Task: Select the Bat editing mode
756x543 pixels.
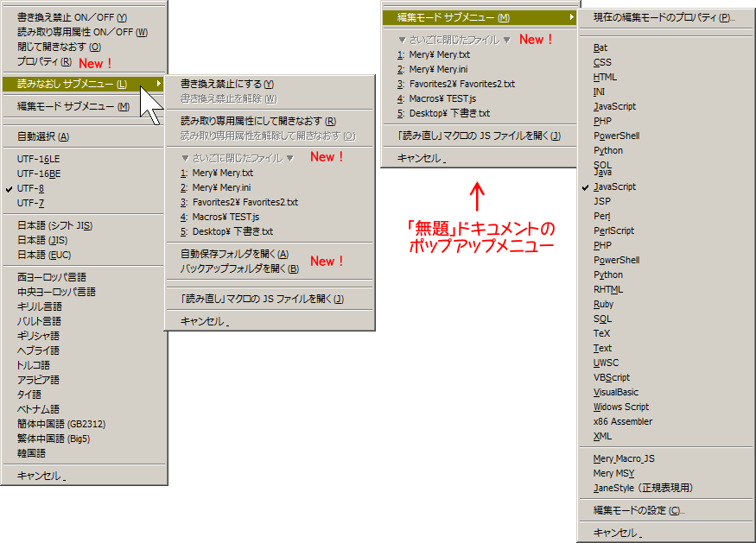Action: pyautogui.click(x=600, y=47)
